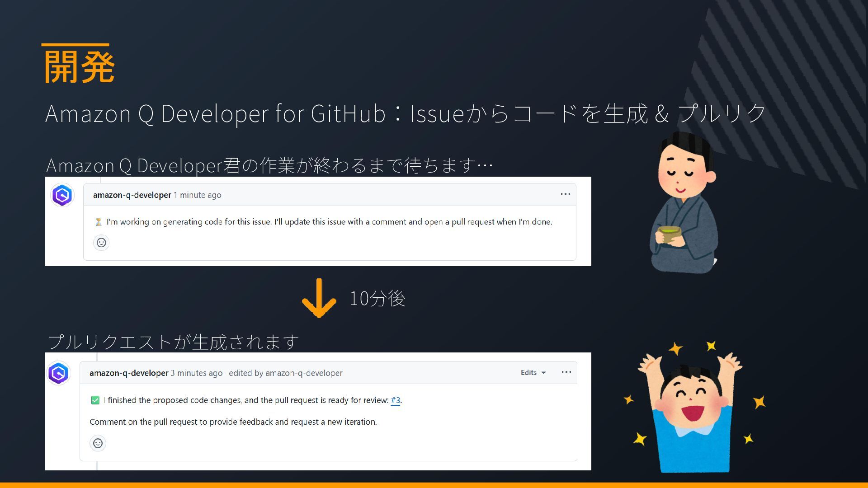
Task: Click the cheering boy illustration
Action: pyautogui.click(x=694, y=407)
